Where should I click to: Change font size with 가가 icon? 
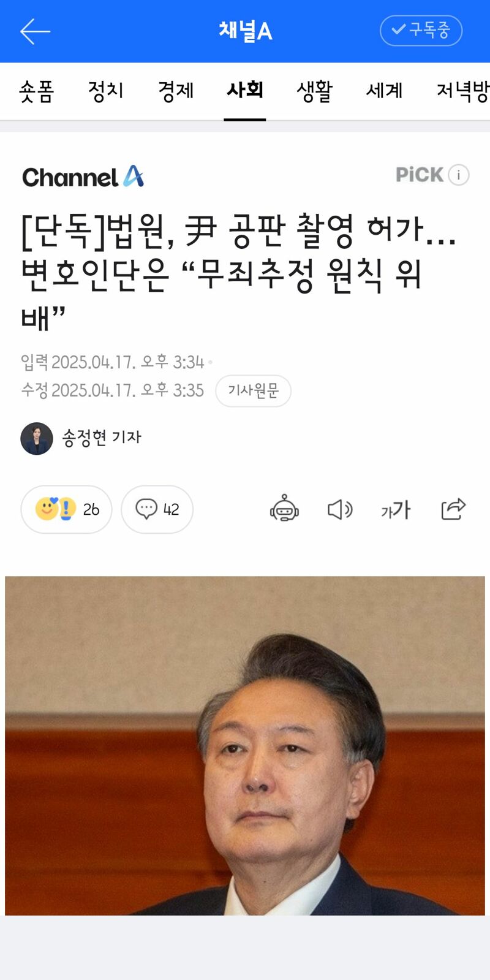[x=396, y=509]
